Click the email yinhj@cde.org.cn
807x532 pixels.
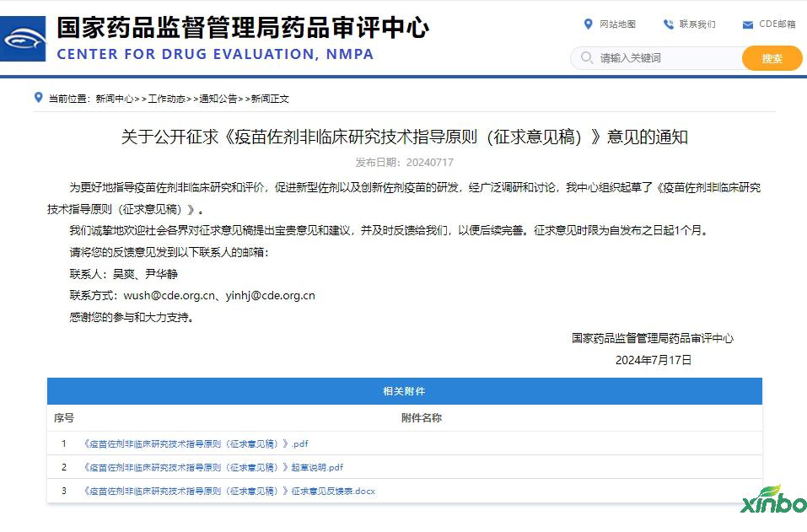click(270, 296)
